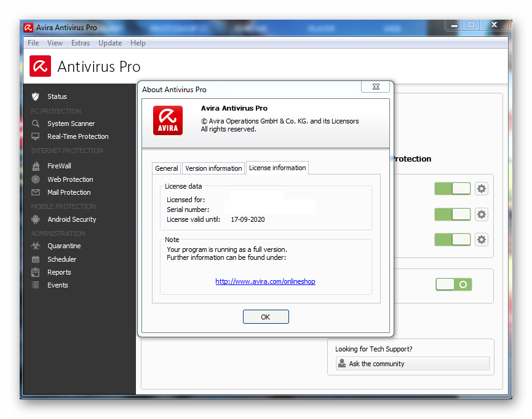Switch off the second green protection toggle

(x=452, y=214)
